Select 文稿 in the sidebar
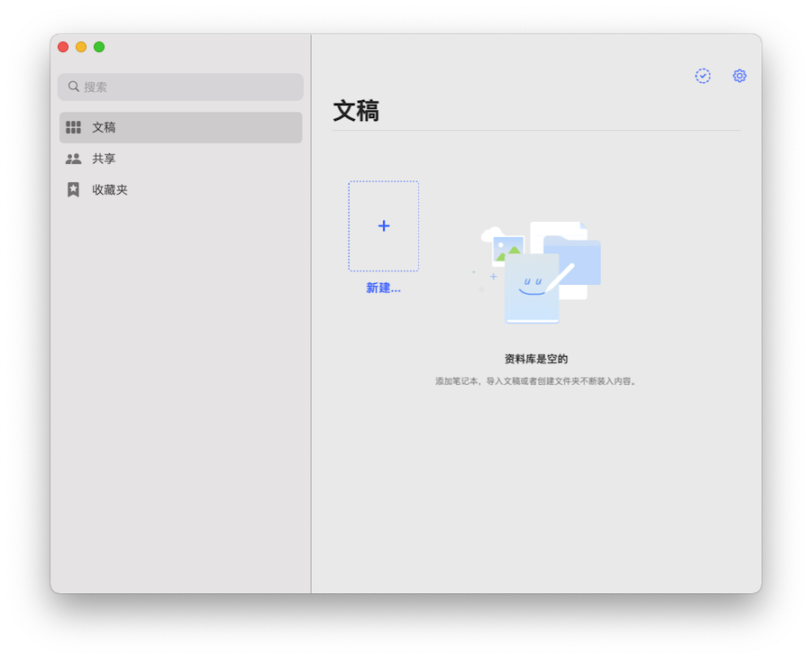812x660 pixels. [x=181, y=127]
